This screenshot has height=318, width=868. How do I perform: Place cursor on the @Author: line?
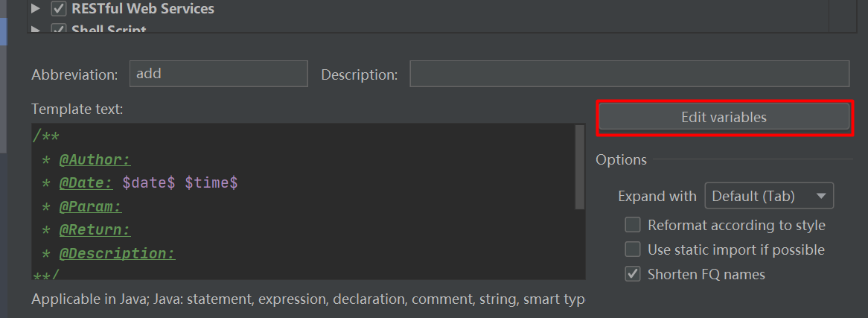point(95,160)
